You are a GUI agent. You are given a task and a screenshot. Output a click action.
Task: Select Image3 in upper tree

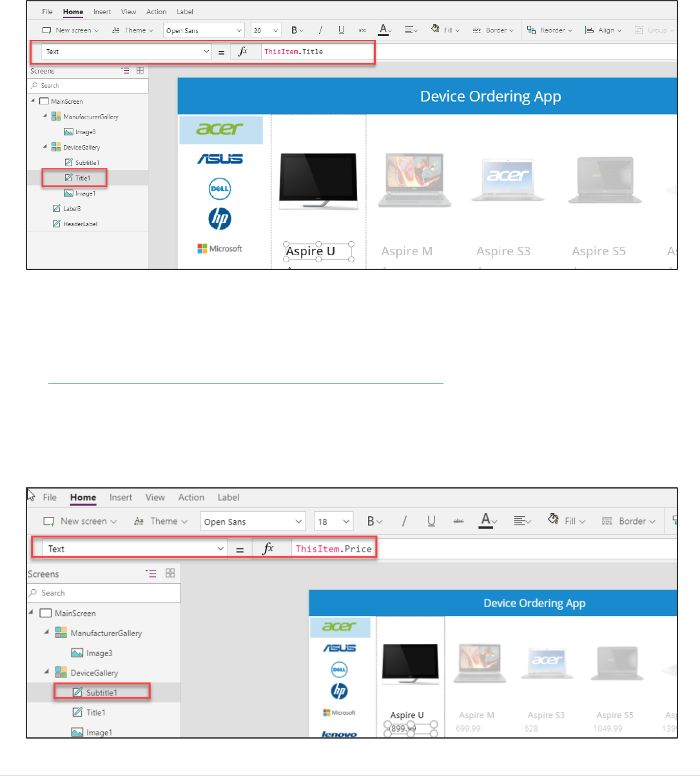click(x=80, y=132)
